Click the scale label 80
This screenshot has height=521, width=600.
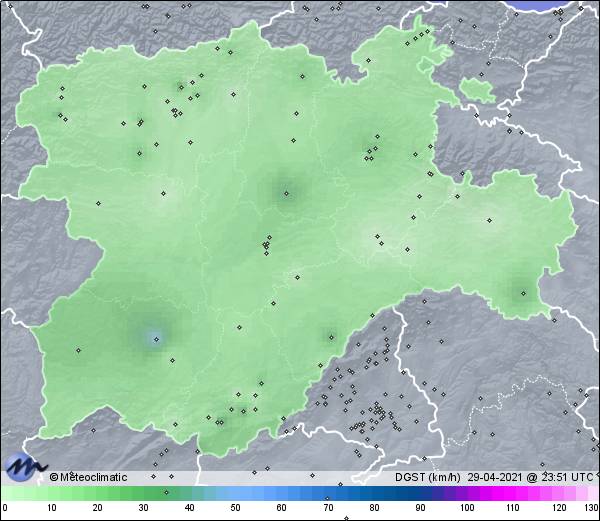tap(374, 508)
